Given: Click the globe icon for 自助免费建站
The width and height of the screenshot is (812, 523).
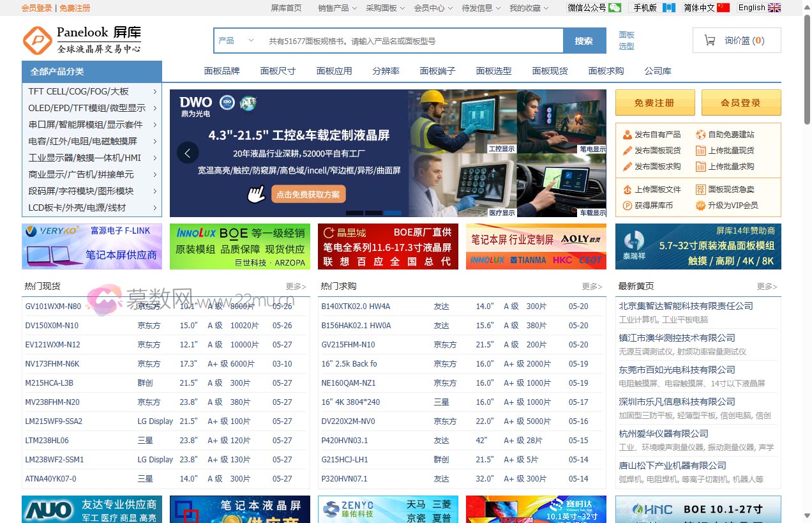Looking at the screenshot, I should [700, 135].
